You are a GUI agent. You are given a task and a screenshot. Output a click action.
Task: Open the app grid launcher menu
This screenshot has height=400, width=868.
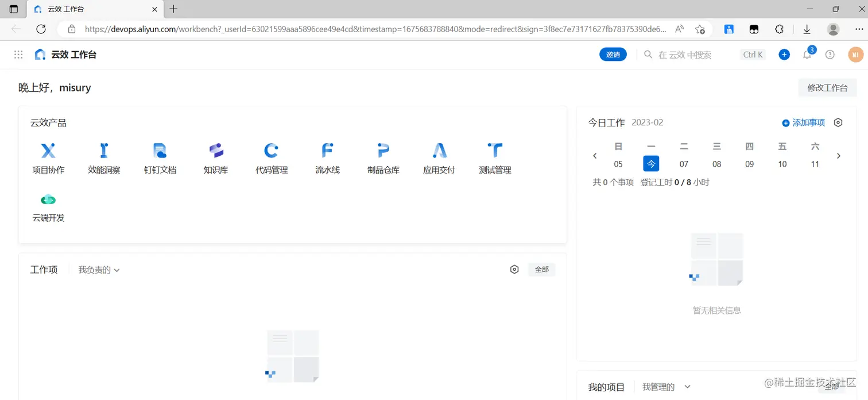click(18, 55)
